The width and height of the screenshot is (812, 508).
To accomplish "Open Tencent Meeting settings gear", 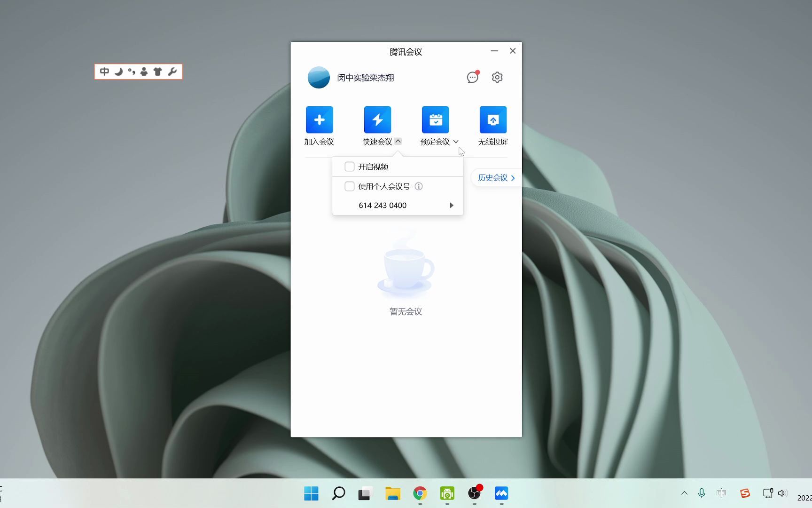I will pos(497,77).
